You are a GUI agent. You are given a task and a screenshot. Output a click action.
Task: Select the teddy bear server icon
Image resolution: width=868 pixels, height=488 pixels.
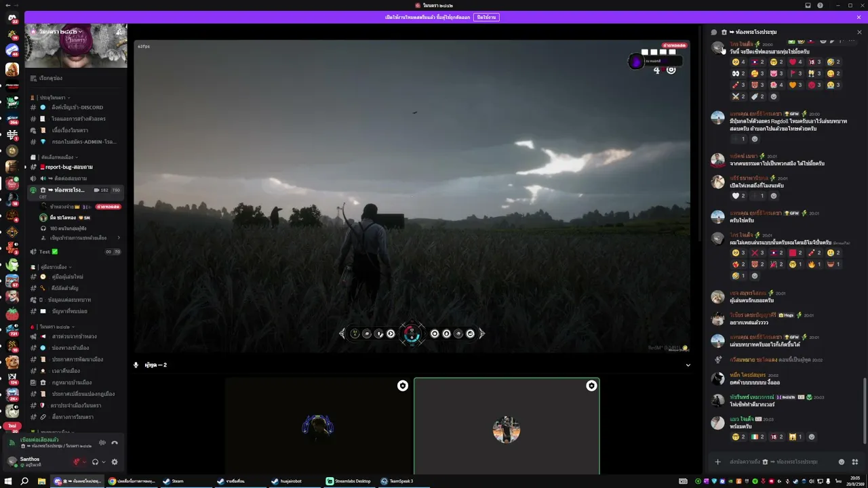pyautogui.click(x=12, y=363)
